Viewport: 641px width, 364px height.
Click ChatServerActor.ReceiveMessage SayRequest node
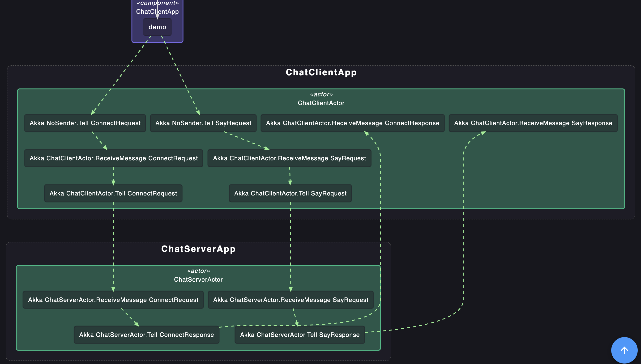291,300
